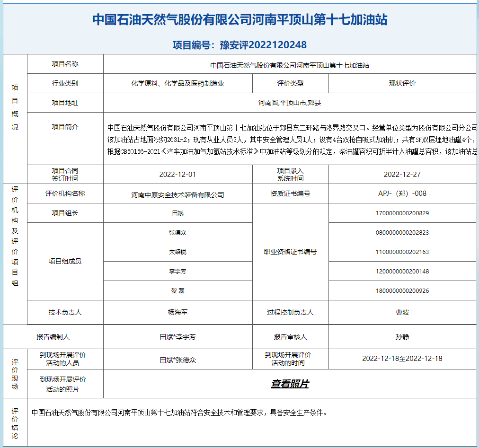This screenshot has height=448, width=479.
Task: Click certificate number 1800000000200926
Action: click(x=402, y=291)
